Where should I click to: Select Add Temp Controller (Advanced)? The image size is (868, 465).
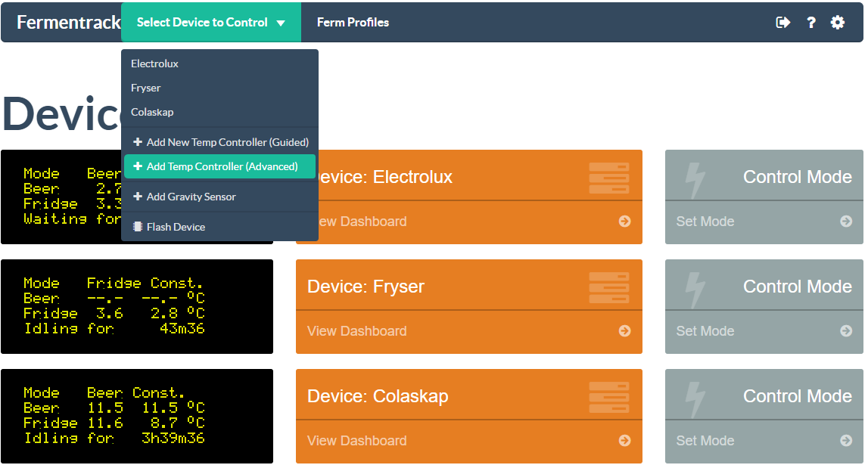pos(219,166)
